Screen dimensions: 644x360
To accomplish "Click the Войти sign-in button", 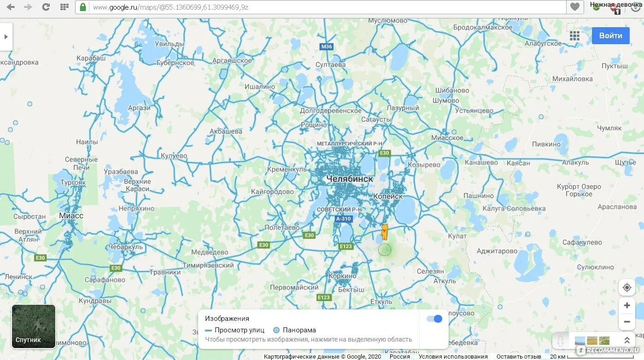I will click(610, 35).
